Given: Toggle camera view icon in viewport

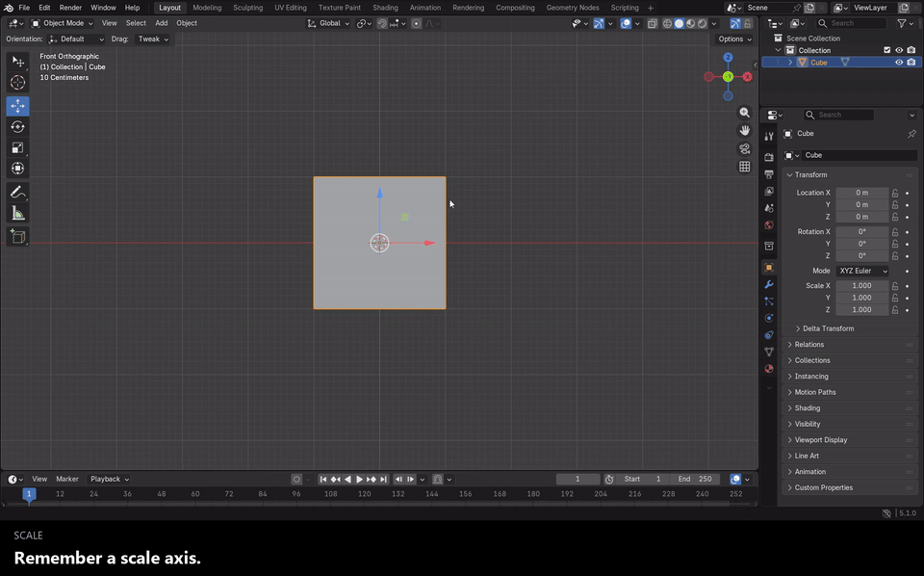Looking at the screenshot, I should click(x=745, y=148).
